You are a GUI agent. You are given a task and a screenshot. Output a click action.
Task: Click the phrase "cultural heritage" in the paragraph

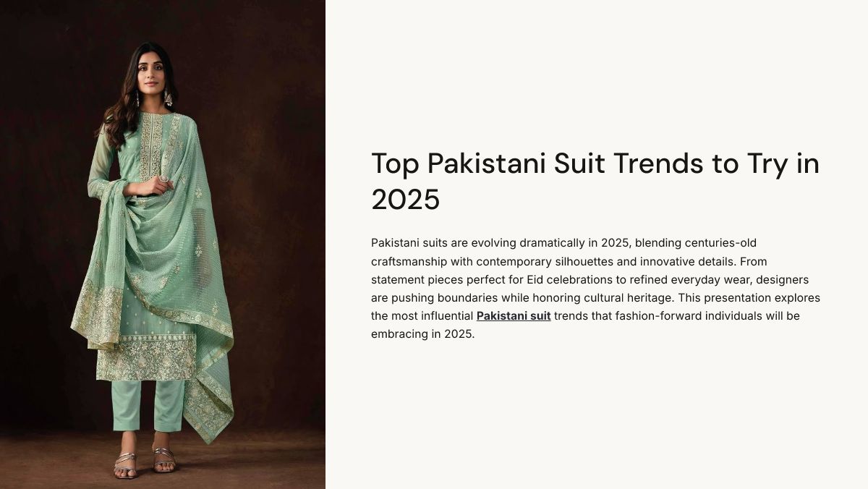click(628, 298)
